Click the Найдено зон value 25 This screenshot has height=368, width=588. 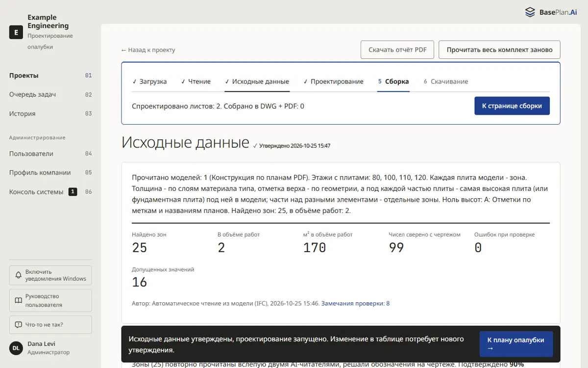pyautogui.click(x=140, y=248)
